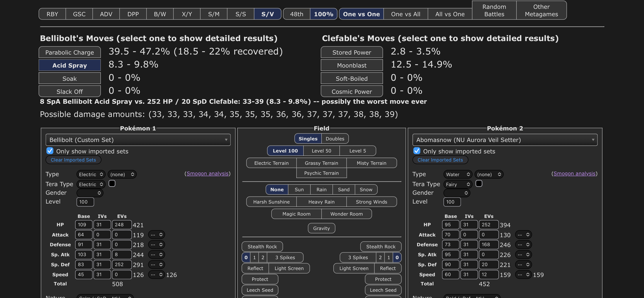Toggle Grassy Terrain
Viewport: 644px width, 298px height.
click(x=321, y=163)
